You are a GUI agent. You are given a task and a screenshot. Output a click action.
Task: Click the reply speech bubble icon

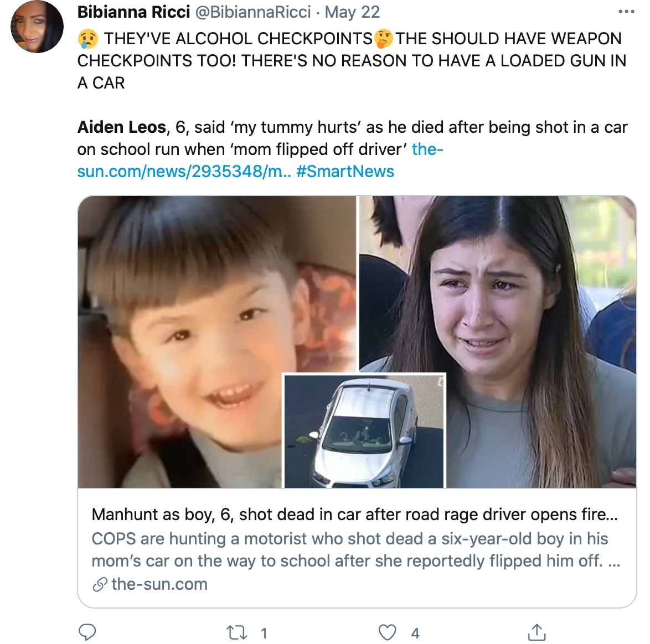coord(87,632)
